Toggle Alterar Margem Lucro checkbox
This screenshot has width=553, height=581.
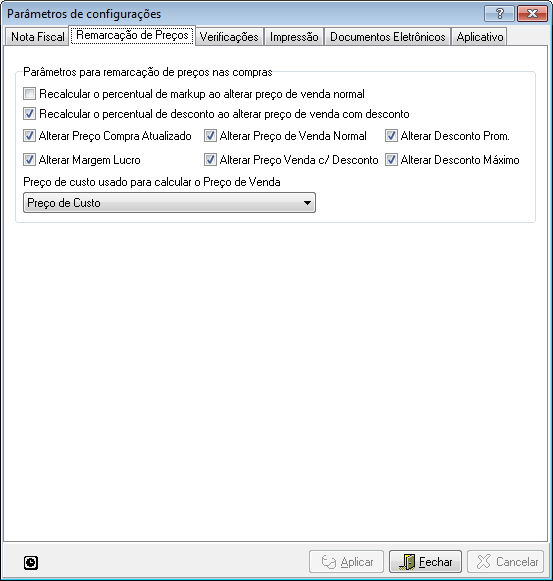click(29, 160)
